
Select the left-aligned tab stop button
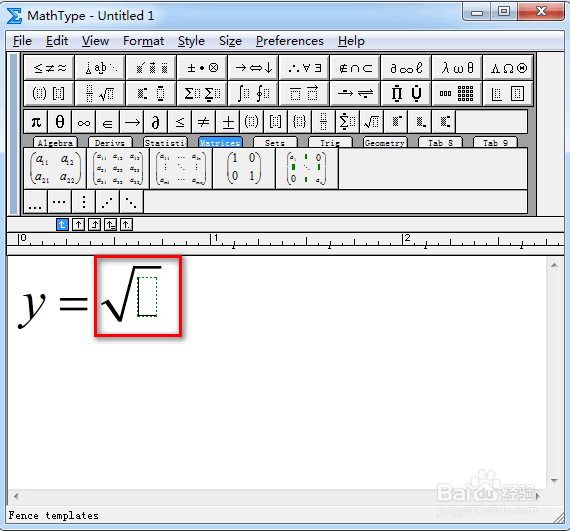tap(62, 225)
